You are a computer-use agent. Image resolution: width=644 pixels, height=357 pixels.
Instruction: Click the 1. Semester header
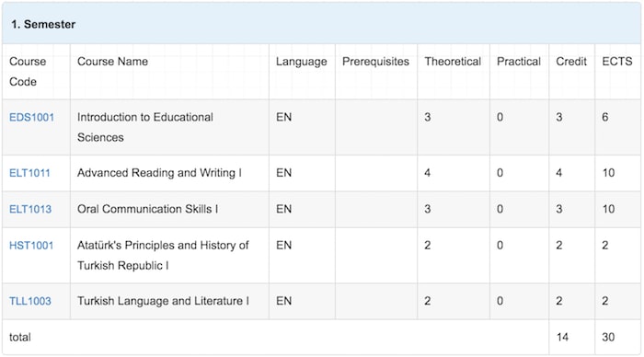click(x=43, y=24)
